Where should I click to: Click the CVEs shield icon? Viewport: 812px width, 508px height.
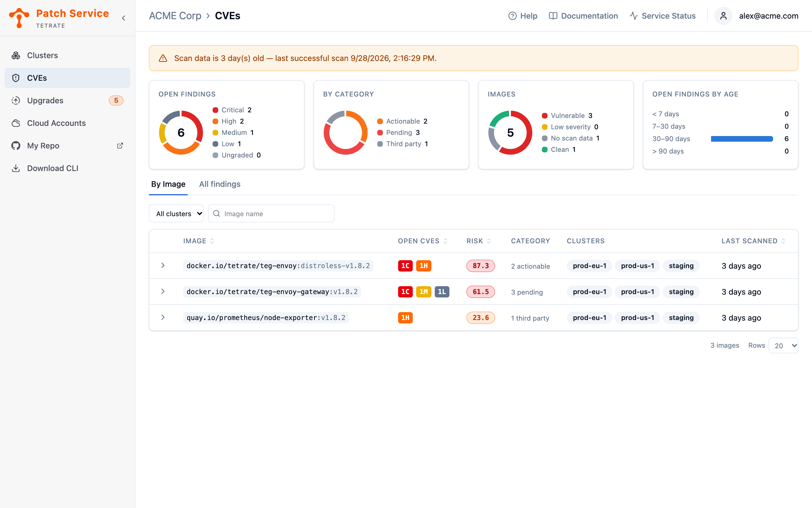click(16, 78)
